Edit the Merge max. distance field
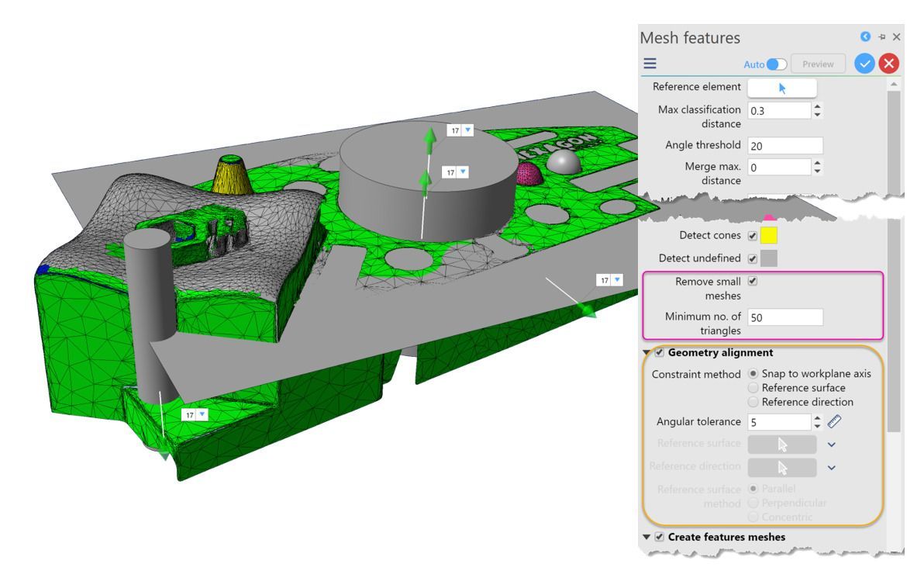Screen dimensions: 924x578 pos(779,168)
